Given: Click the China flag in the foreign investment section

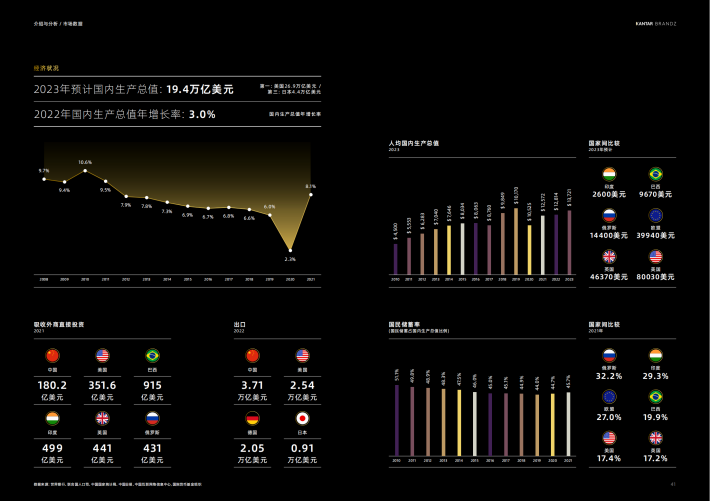Looking at the screenshot, I should click(x=52, y=355).
